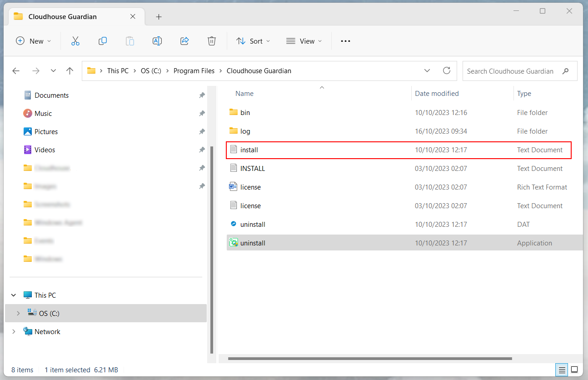Sort by the Date modified column header
588x380 pixels.
(x=437, y=94)
